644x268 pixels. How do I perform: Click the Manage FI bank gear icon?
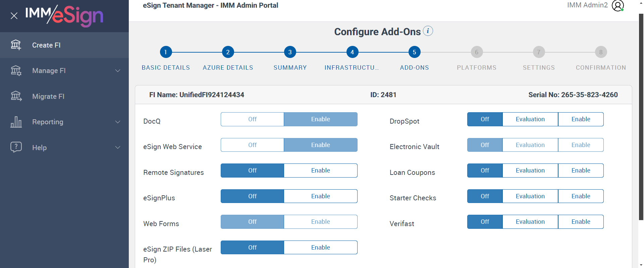[x=16, y=71]
